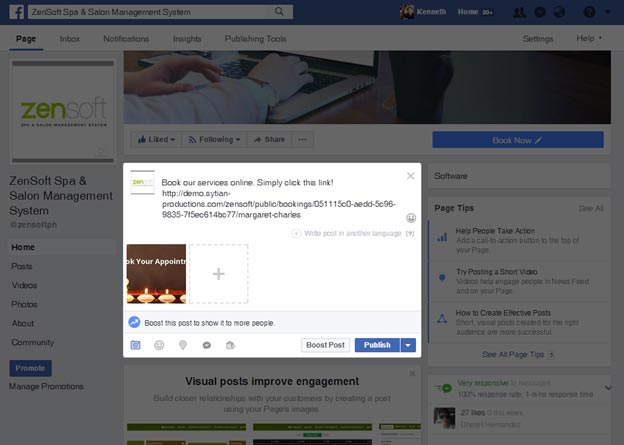The width and height of the screenshot is (624, 445).
Task: Select Community in the left sidebar
Action: [x=33, y=343]
